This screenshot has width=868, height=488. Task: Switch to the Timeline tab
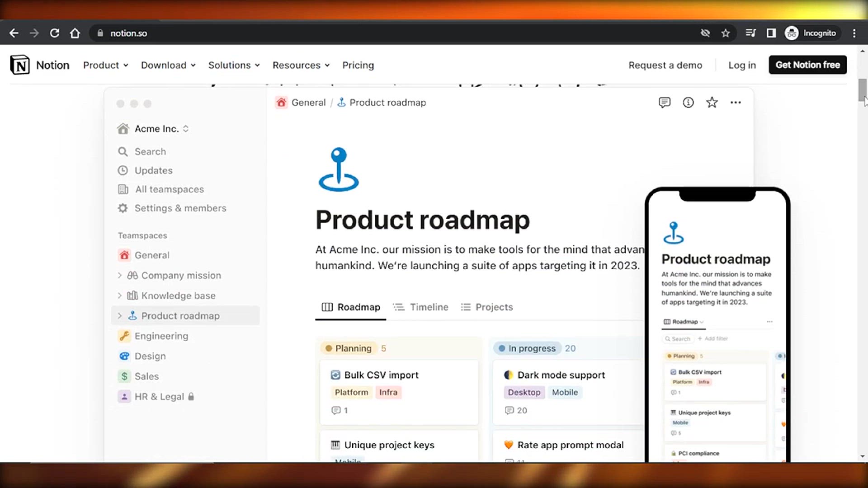tap(421, 307)
